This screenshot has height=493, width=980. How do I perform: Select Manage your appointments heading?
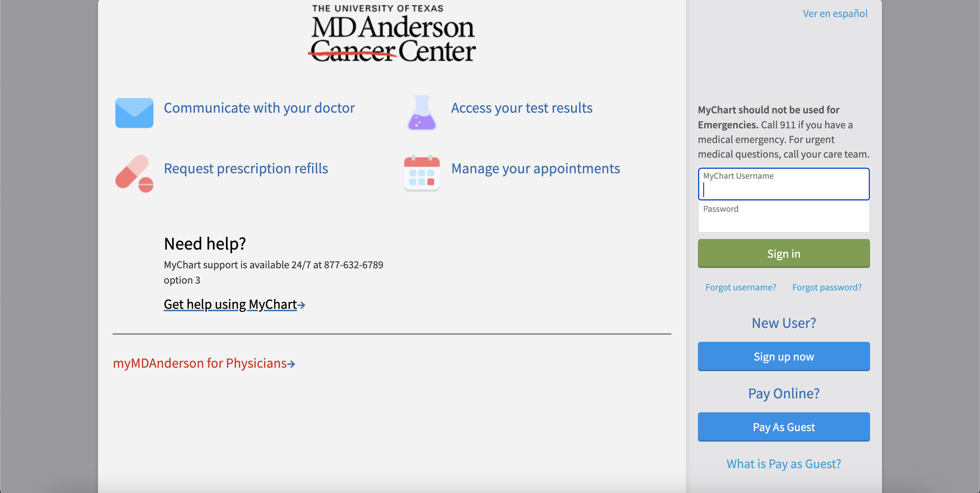[x=535, y=169]
